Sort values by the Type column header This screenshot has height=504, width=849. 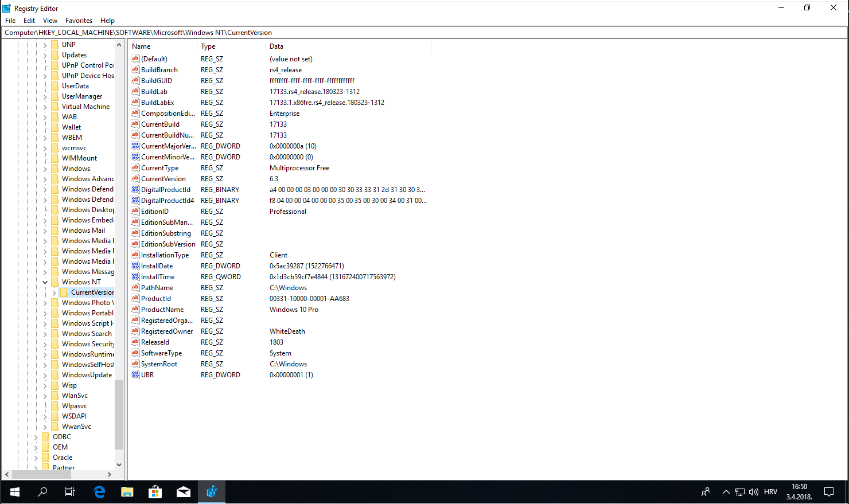coord(231,46)
